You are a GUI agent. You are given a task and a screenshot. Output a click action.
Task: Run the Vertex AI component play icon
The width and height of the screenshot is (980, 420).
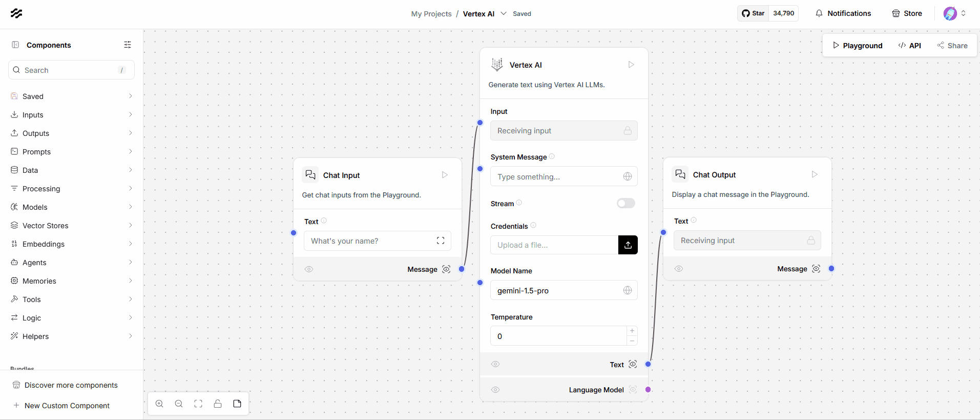(x=631, y=65)
